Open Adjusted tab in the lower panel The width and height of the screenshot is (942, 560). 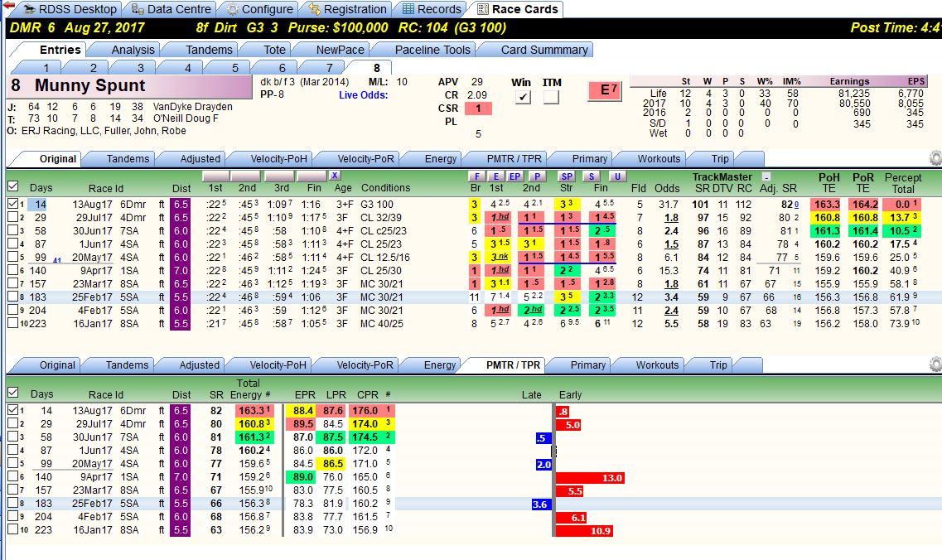[x=199, y=364]
